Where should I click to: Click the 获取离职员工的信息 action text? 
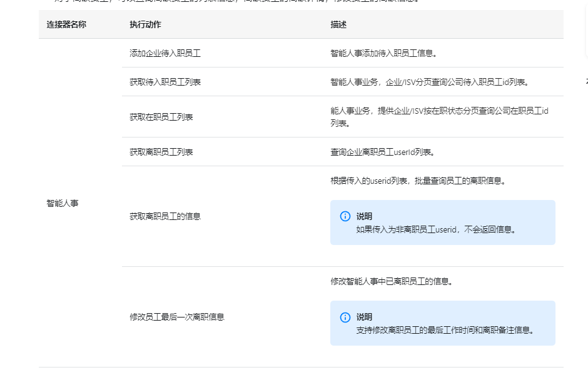(x=165, y=216)
